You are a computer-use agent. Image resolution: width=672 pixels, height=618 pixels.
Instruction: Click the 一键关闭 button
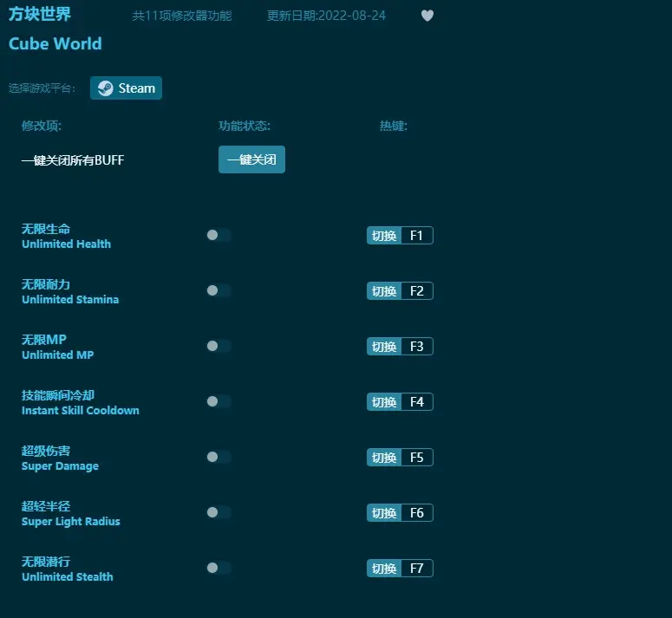(x=251, y=159)
